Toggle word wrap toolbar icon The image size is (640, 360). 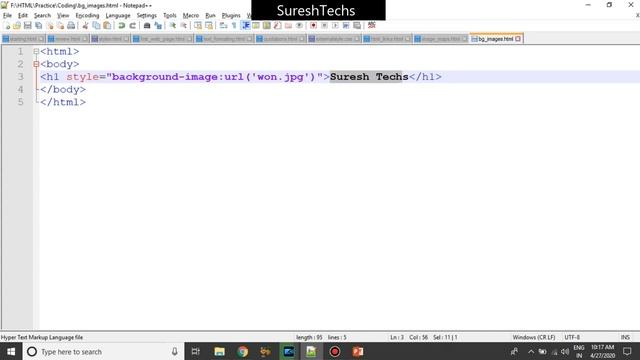coord(223,26)
